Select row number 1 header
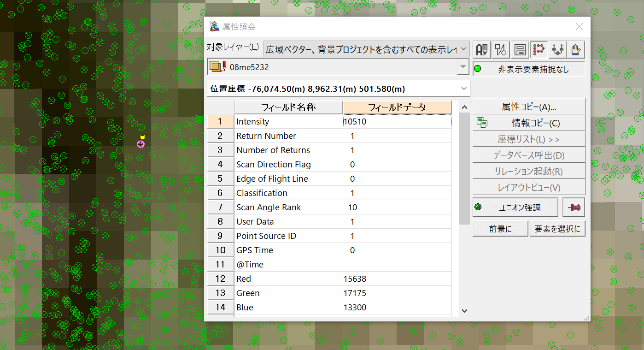The height and width of the screenshot is (350, 644). point(220,122)
